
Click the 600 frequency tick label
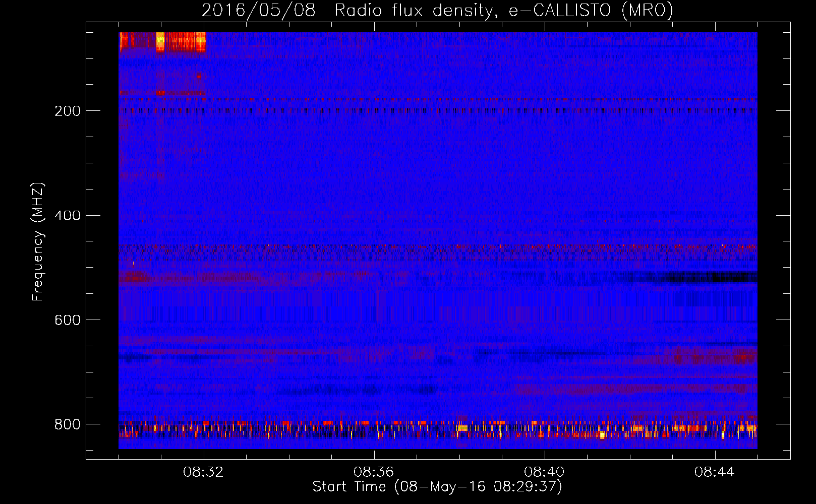tap(68, 321)
